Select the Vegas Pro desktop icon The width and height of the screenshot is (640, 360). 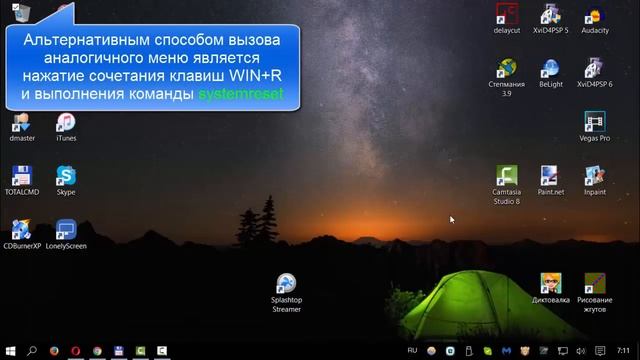pos(595,126)
